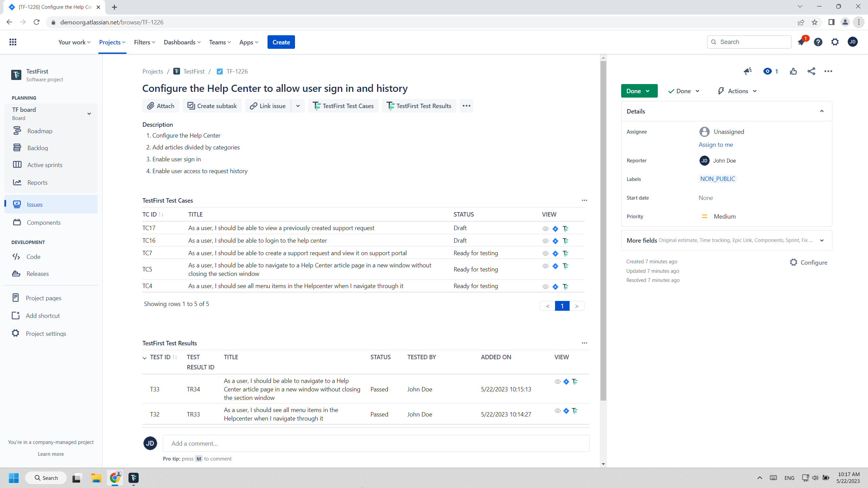868x488 pixels.
Task: Open the Dashboards menu
Action: [x=182, y=42]
